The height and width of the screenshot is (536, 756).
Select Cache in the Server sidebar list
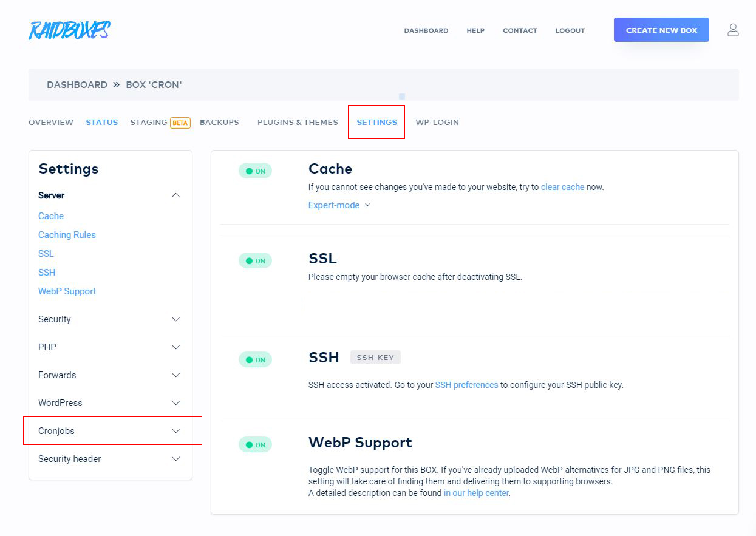click(51, 216)
